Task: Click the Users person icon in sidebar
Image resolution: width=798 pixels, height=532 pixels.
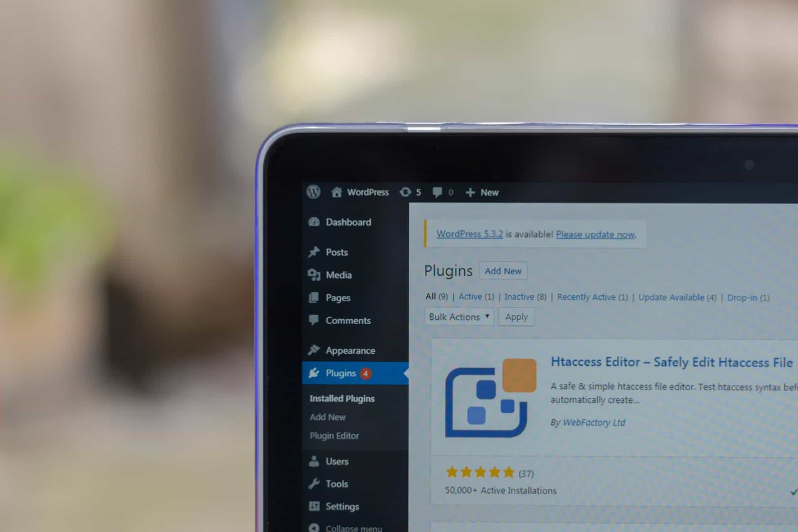Action: 313,460
